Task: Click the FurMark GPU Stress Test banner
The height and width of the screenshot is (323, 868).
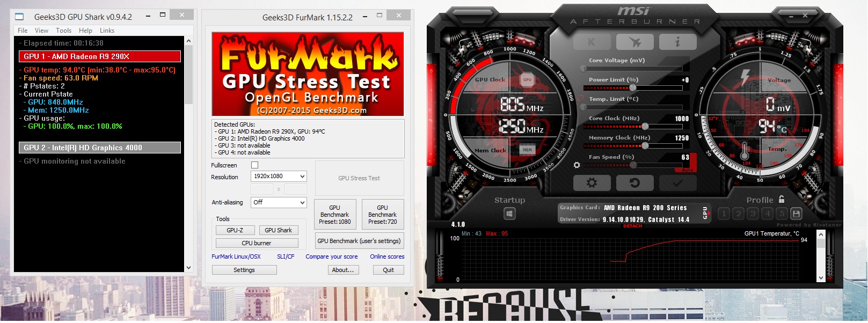Action: point(308,74)
